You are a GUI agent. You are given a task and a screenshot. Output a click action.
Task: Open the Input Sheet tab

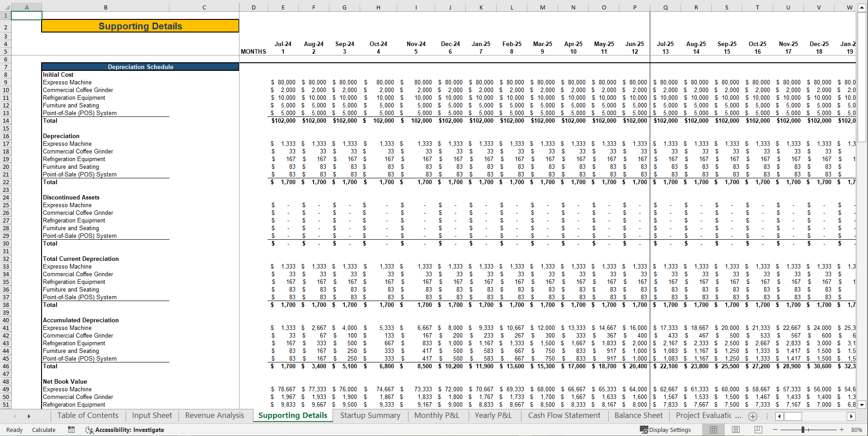click(x=151, y=415)
